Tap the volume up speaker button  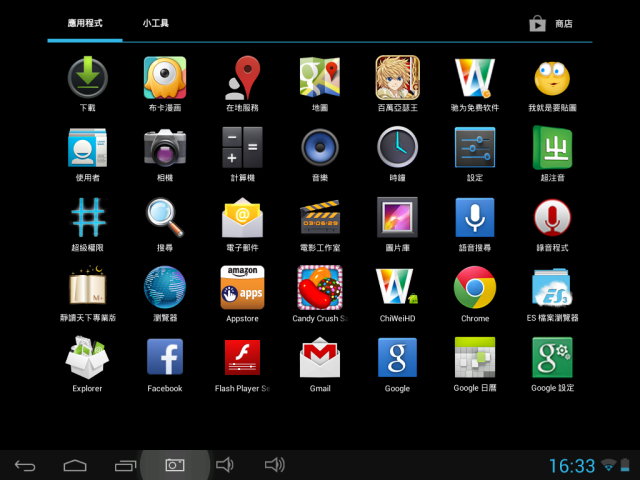click(x=275, y=465)
